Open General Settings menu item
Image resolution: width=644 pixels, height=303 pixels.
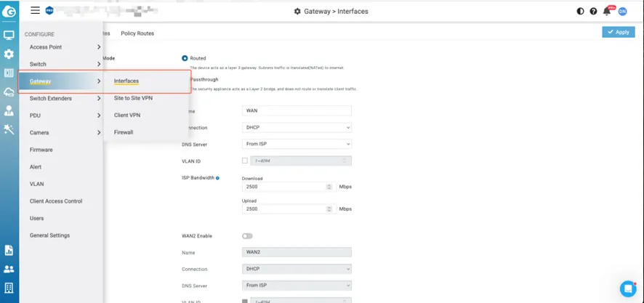(49, 235)
